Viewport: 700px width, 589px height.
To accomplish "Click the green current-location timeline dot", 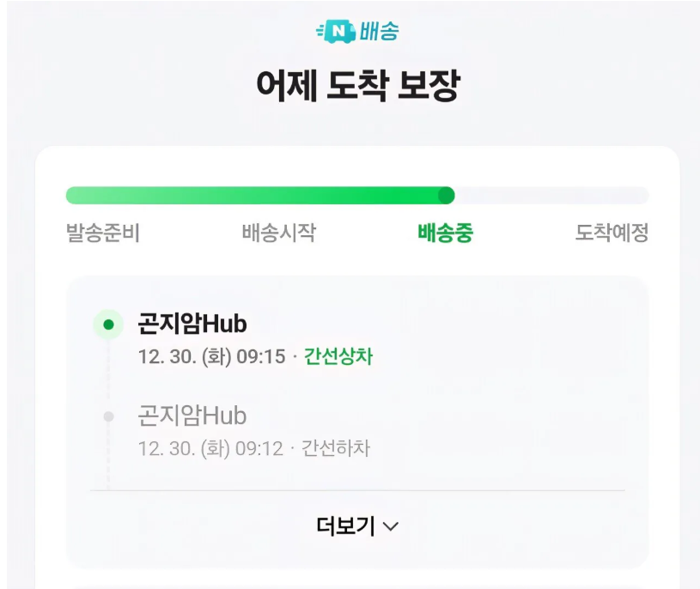I will pyautogui.click(x=108, y=325).
